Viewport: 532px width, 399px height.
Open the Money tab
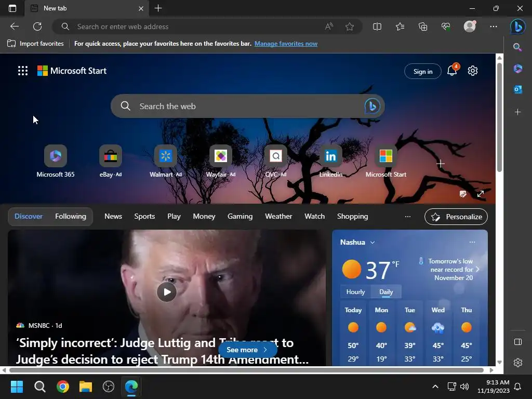[204, 217]
